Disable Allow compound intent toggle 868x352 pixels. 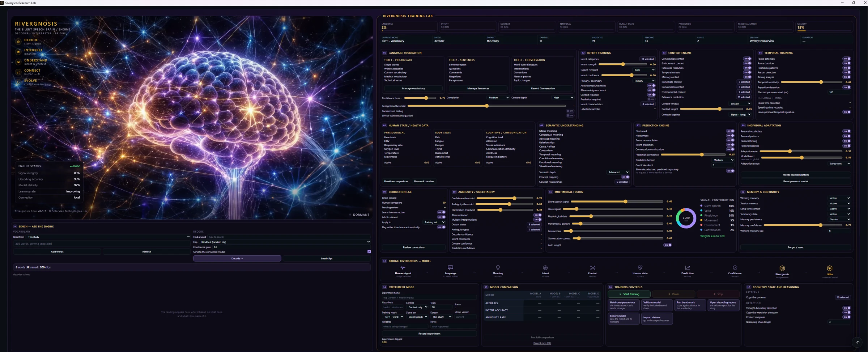coord(651,86)
